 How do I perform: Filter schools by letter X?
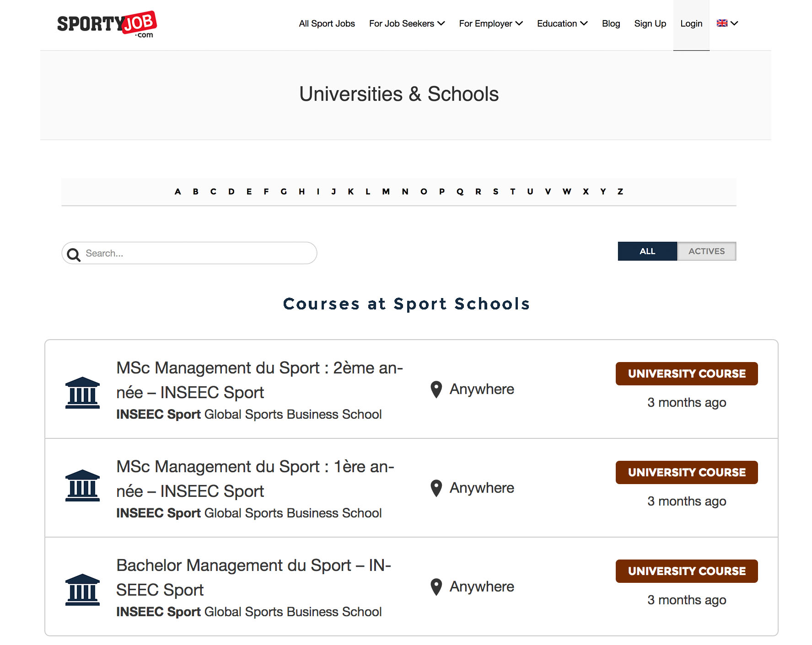(x=586, y=192)
